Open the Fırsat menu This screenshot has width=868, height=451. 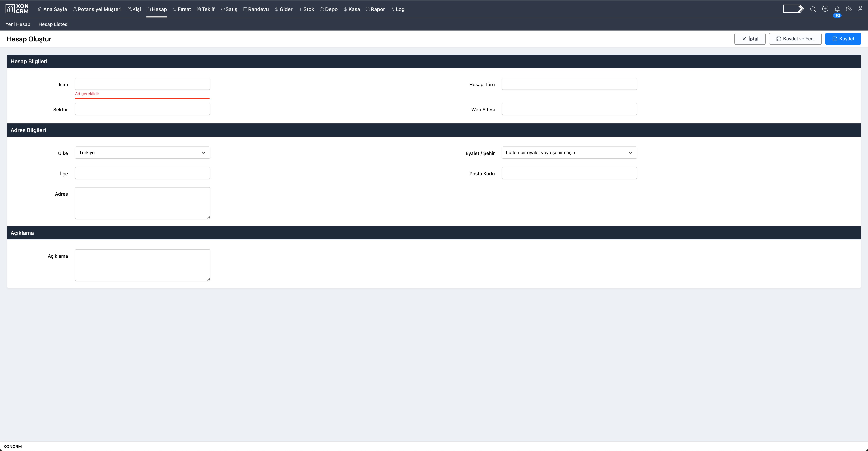point(182,9)
